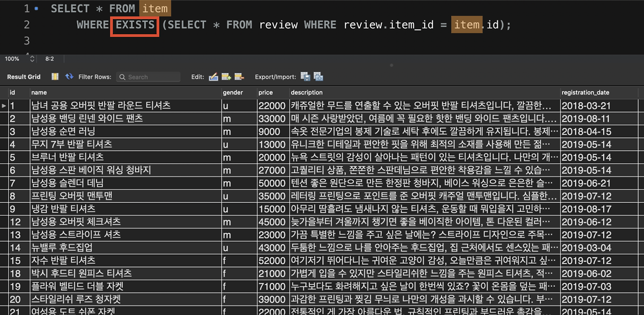The width and height of the screenshot is (644, 315).
Task: Select price cell 50000
Action: (x=273, y=183)
